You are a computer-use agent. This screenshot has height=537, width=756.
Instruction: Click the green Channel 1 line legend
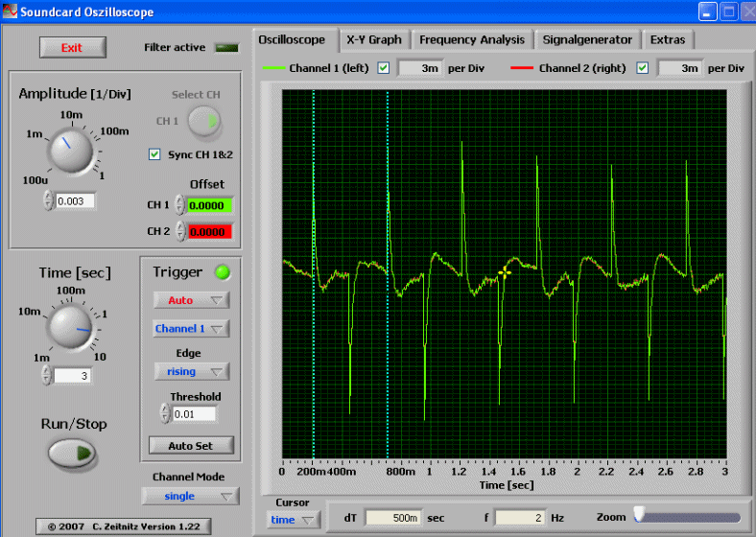(273, 68)
